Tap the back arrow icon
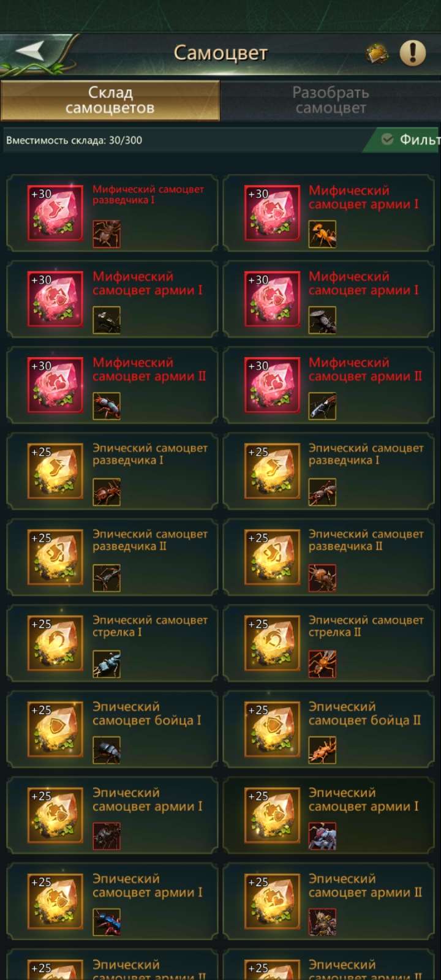This screenshot has height=980, width=441. (x=29, y=51)
